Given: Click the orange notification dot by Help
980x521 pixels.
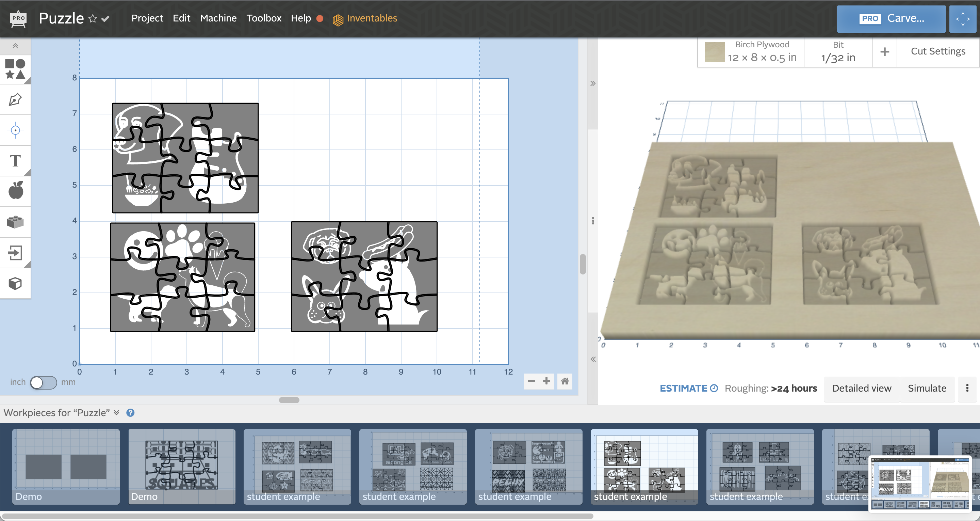Looking at the screenshot, I should pyautogui.click(x=320, y=19).
